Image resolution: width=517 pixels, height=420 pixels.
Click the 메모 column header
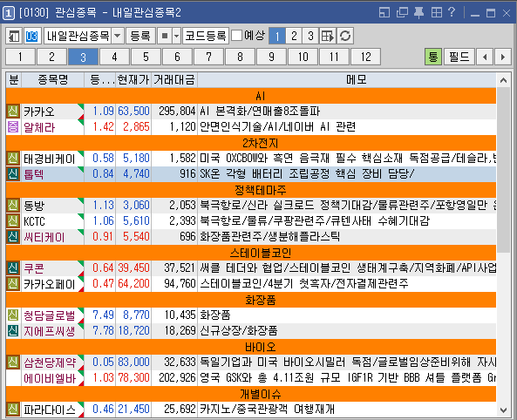pyautogui.click(x=346, y=80)
